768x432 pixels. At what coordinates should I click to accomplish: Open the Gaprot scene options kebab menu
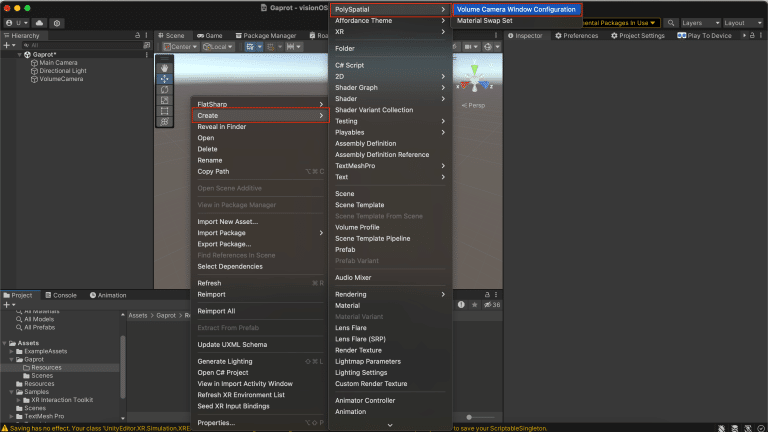[146, 54]
